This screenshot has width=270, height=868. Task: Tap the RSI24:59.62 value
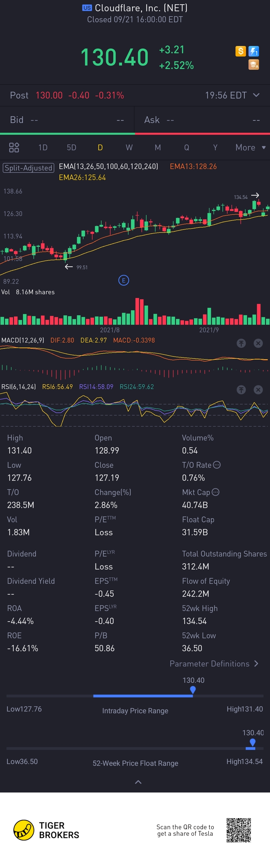[x=136, y=386]
